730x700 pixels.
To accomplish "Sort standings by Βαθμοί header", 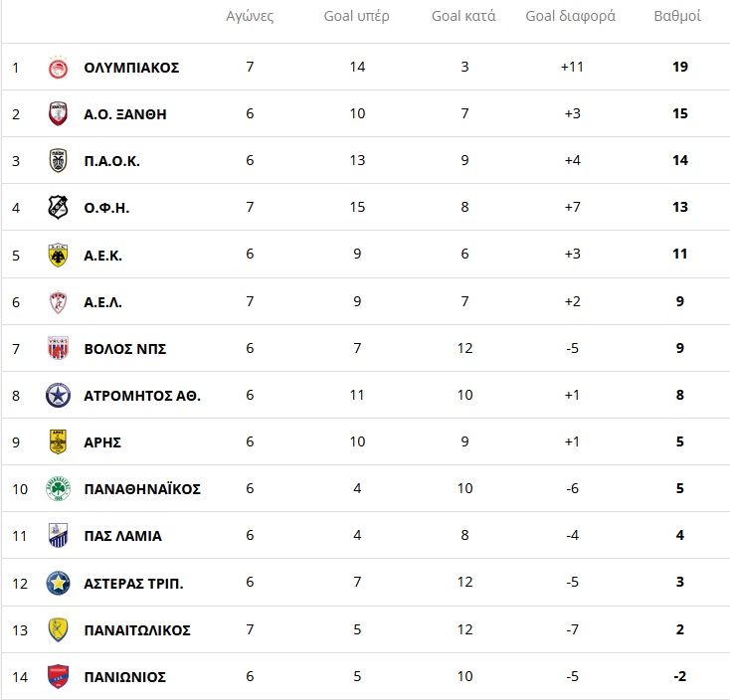I will pyautogui.click(x=677, y=17).
